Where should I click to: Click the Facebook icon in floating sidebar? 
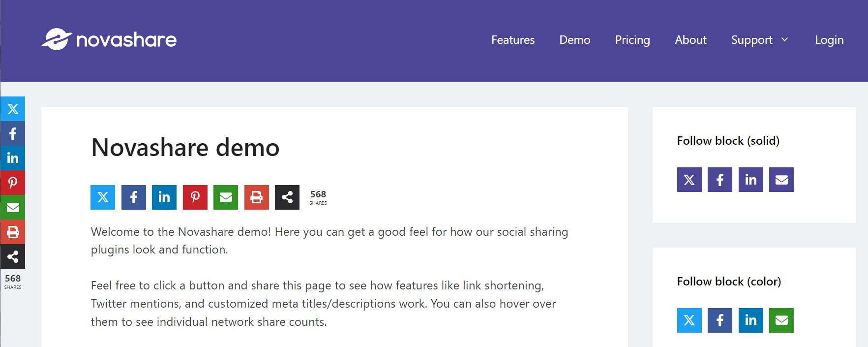pos(13,133)
